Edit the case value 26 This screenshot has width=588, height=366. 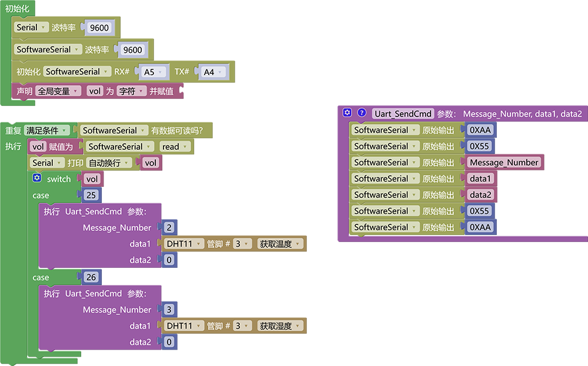[x=91, y=277]
